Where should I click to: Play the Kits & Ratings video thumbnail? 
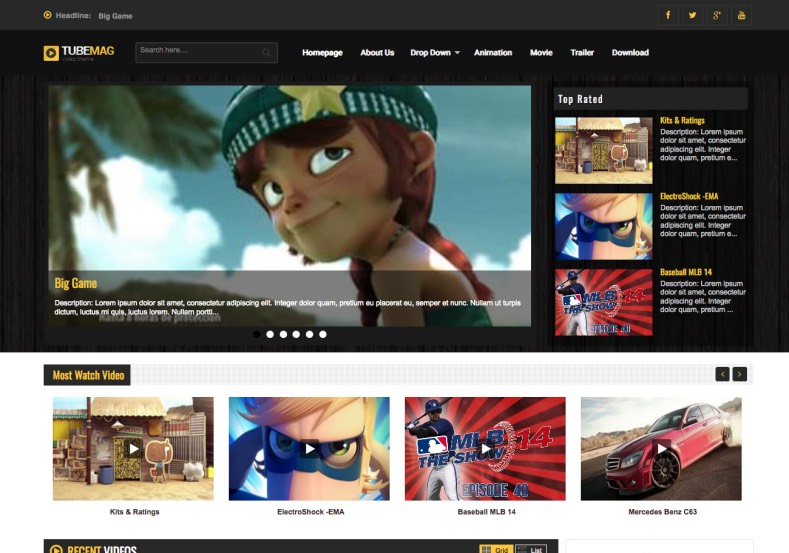coord(133,448)
